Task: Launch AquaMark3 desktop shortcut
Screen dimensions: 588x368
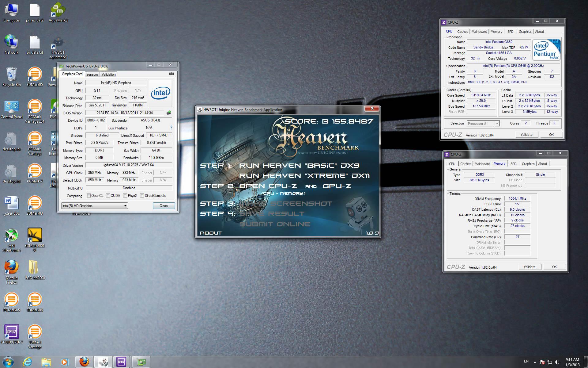Action: pos(58,13)
